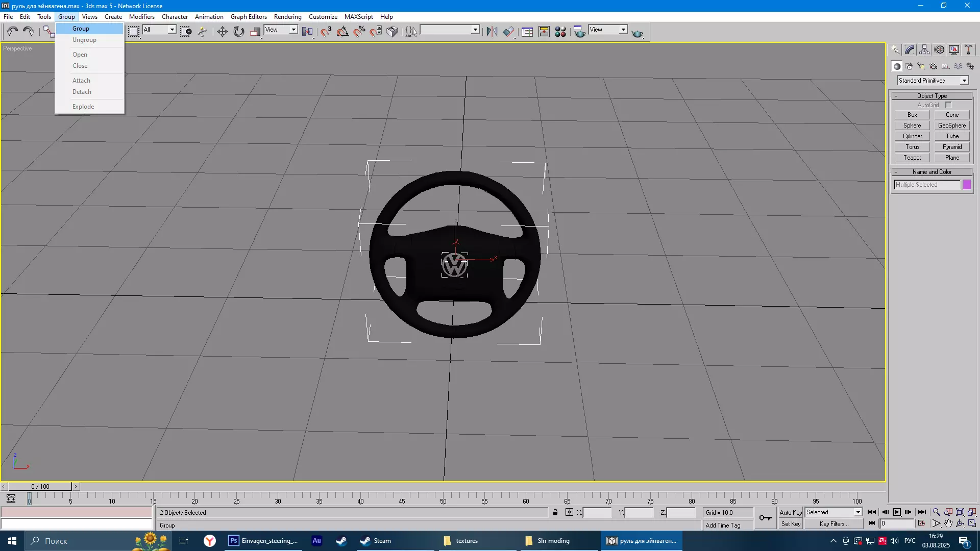The width and height of the screenshot is (980, 551).
Task: Click the Key Filters button
Action: [x=834, y=524]
